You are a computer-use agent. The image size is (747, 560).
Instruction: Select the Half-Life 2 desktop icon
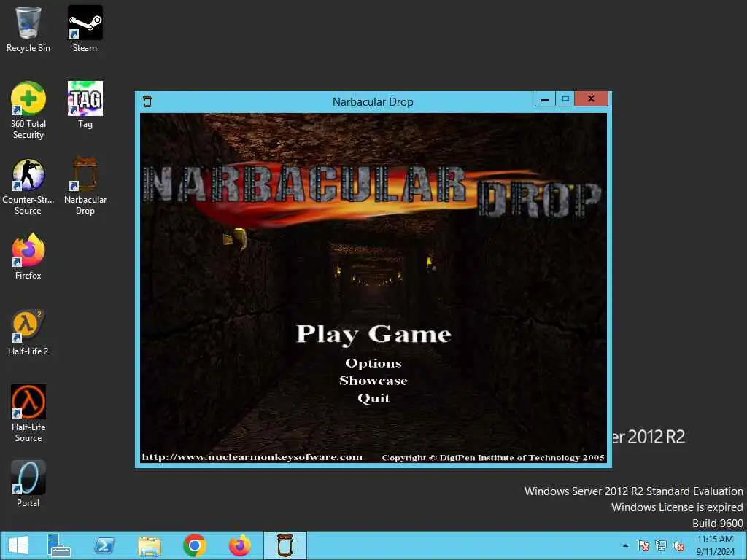coord(28,332)
